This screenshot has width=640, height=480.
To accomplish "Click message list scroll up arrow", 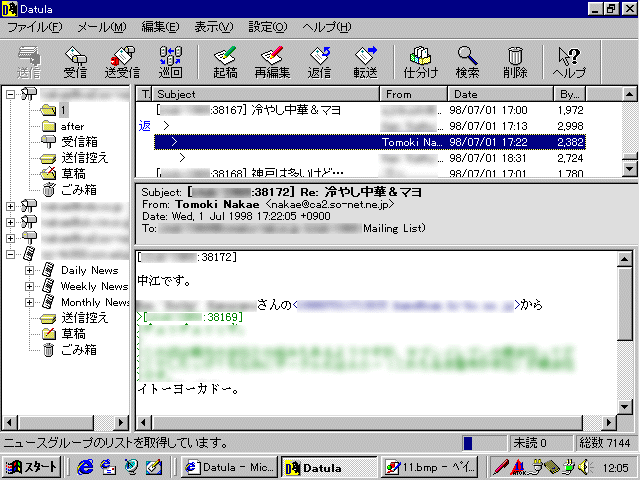I will (629, 94).
